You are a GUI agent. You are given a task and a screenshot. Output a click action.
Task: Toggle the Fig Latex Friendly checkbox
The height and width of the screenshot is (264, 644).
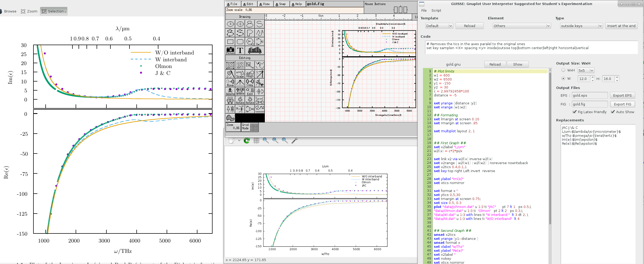(x=574, y=112)
